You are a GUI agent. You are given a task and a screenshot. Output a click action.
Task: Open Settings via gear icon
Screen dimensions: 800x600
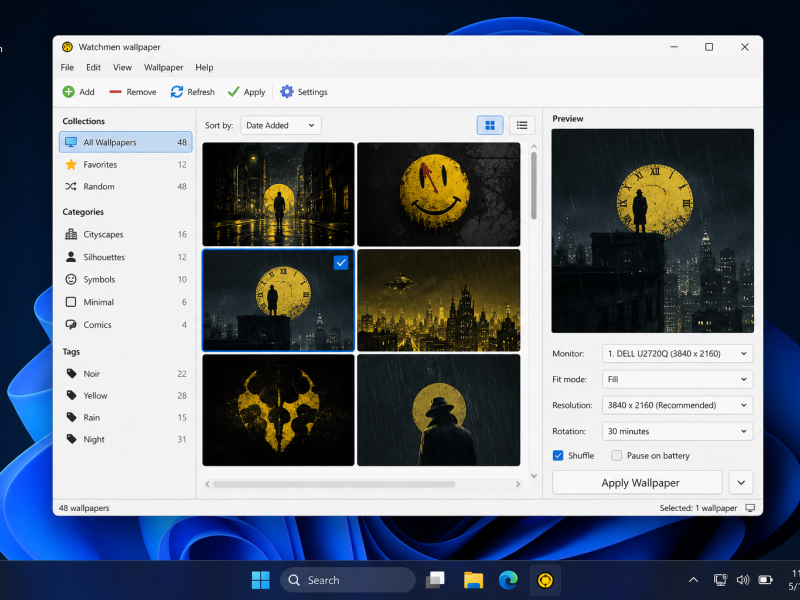click(x=287, y=92)
